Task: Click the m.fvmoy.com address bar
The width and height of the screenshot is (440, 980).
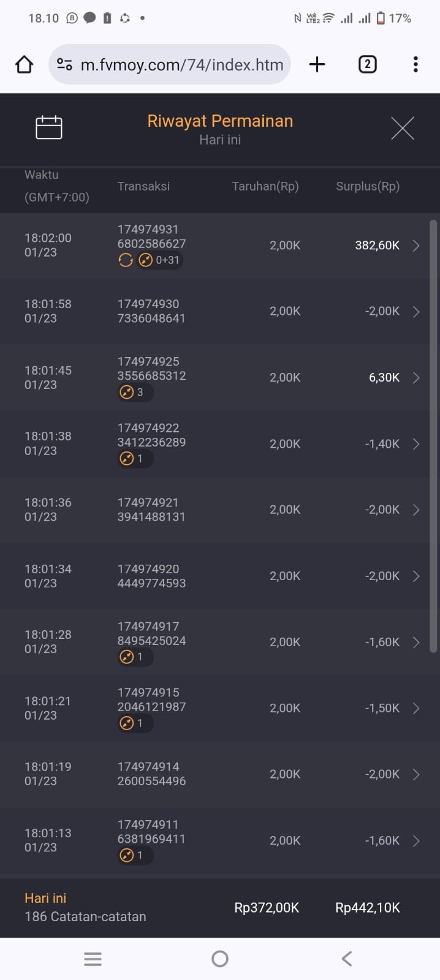Action: coord(181,64)
